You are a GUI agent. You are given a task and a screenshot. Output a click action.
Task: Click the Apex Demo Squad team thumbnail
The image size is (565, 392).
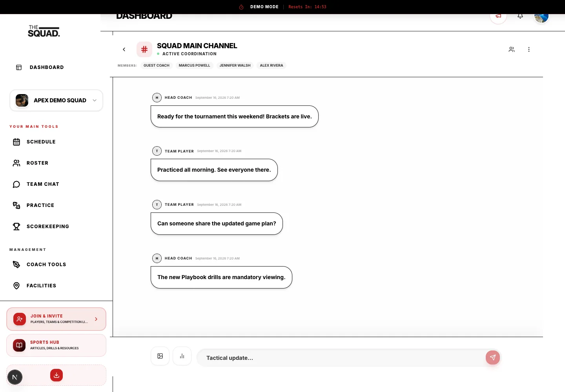22,100
